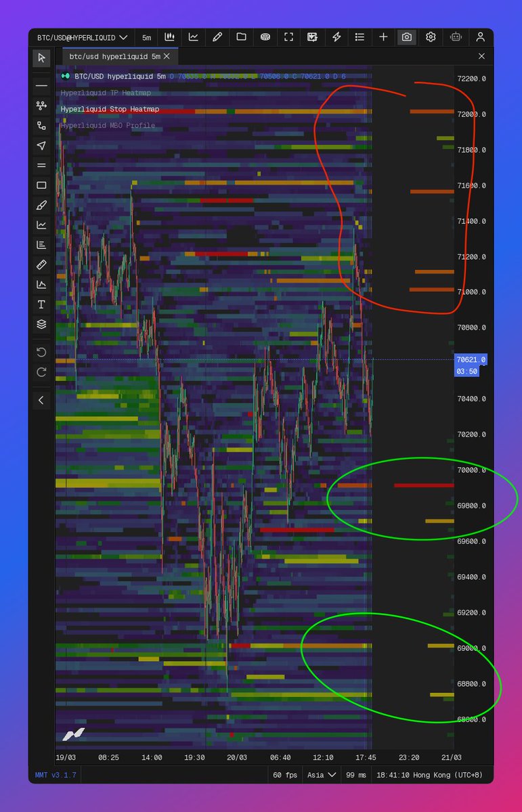Toggle fullscreen mode icon
Image resolution: width=522 pixels, height=812 pixels.
pos(288,37)
